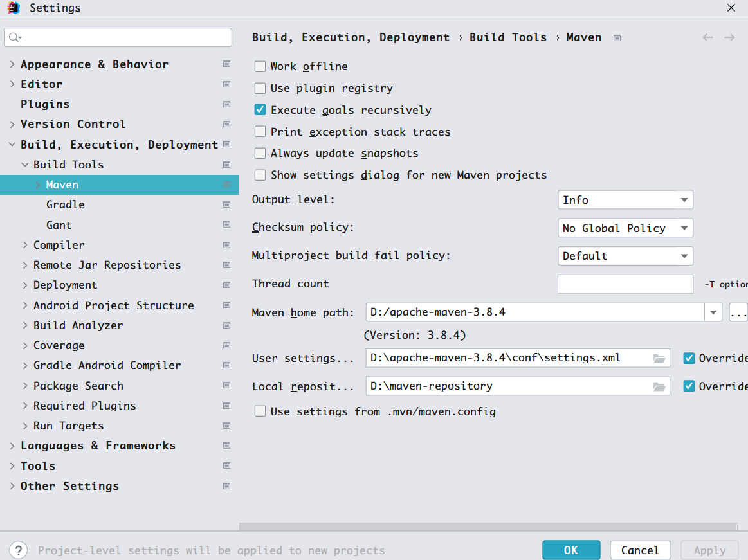
Task: Click project-level icon on Remote Jar Repositories row
Action: [226, 265]
